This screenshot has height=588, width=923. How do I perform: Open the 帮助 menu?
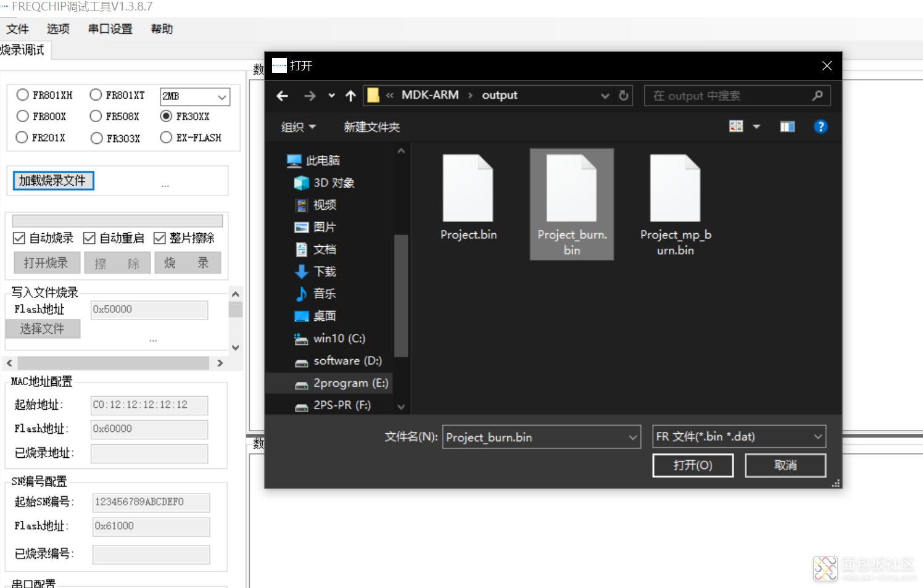(162, 29)
